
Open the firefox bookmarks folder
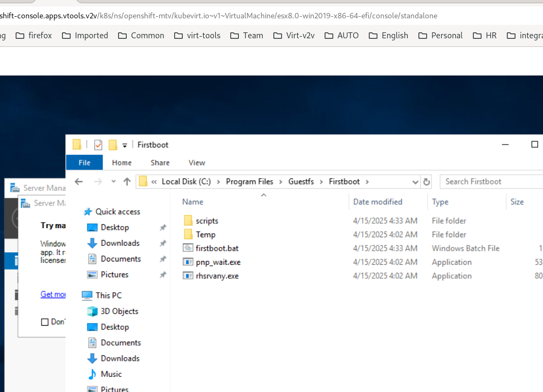pyautogui.click(x=33, y=36)
